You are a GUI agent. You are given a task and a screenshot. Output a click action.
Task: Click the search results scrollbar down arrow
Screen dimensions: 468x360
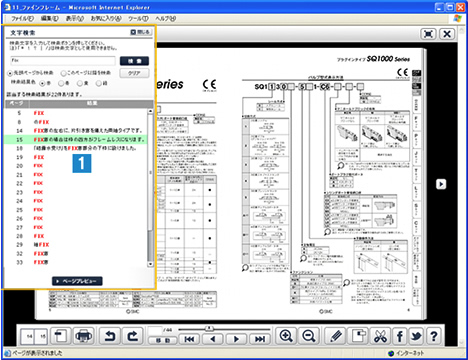tap(150, 264)
